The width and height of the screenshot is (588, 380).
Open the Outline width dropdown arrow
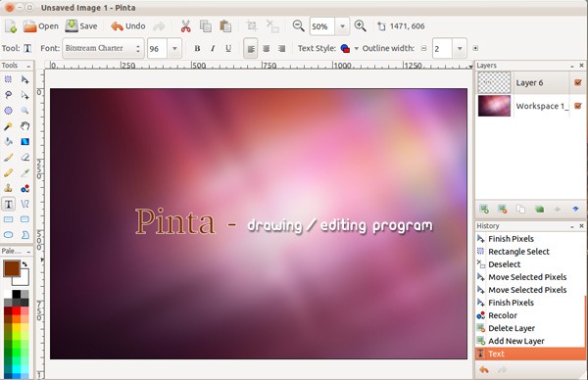[460, 48]
